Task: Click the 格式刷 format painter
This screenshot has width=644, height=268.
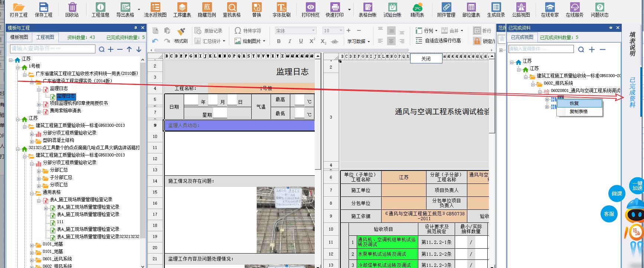Action: pyautogui.click(x=181, y=36)
